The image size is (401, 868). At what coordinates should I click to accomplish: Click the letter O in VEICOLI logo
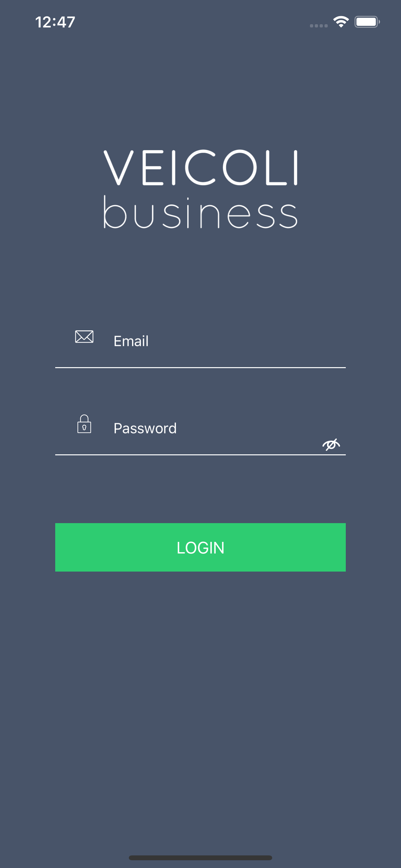click(240, 168)
